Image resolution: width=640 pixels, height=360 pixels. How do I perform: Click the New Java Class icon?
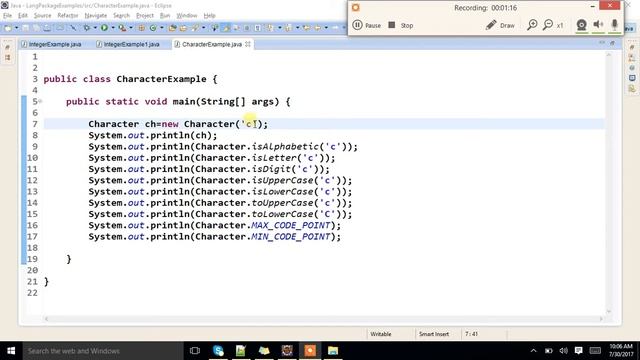pos(153,28)
